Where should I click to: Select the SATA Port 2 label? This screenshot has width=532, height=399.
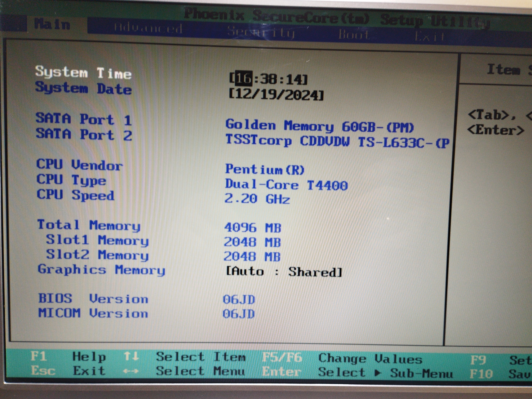coord(84,134)
